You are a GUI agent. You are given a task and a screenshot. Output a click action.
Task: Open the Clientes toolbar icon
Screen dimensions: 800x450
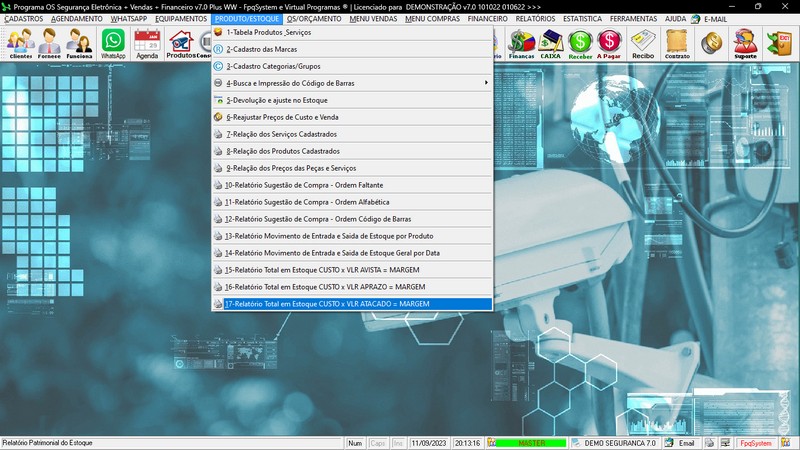20,44
